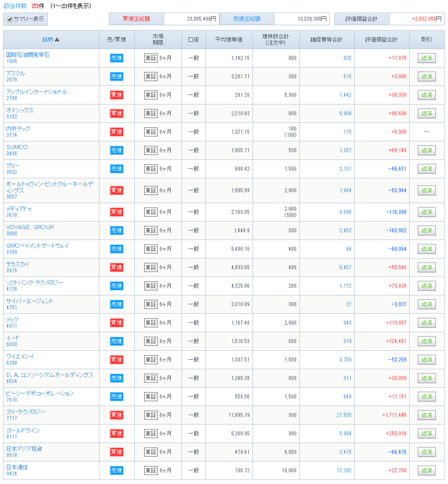
Task: Click 返済 button for アップルインターナショナル
Action: [x=426, y=95]
